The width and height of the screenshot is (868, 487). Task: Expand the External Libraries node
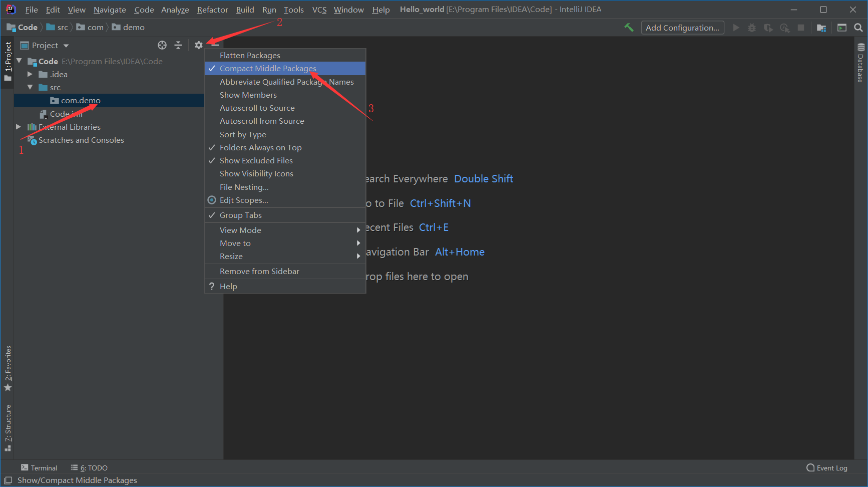(x=19, y=127)
